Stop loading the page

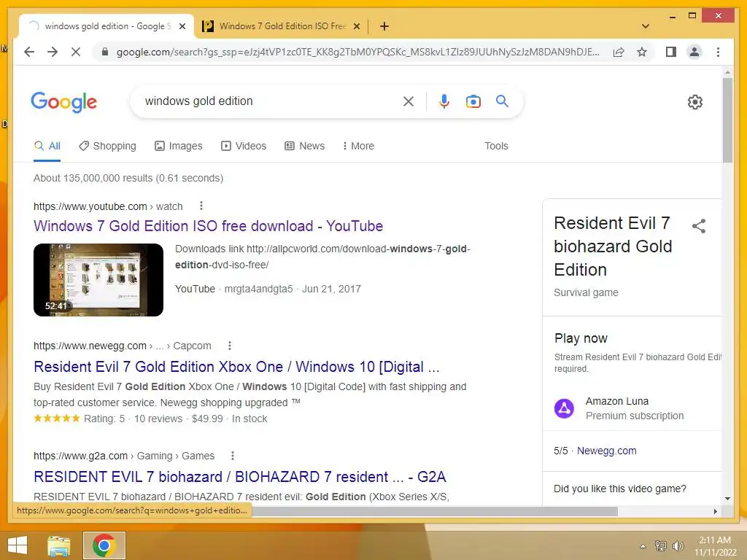tap(76, 52)
